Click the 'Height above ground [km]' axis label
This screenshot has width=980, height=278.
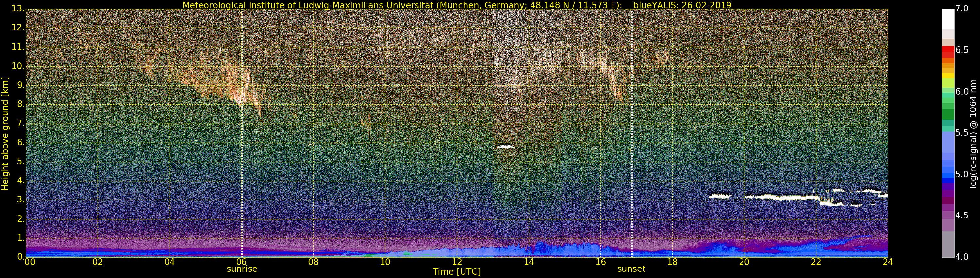pos(5,134)
